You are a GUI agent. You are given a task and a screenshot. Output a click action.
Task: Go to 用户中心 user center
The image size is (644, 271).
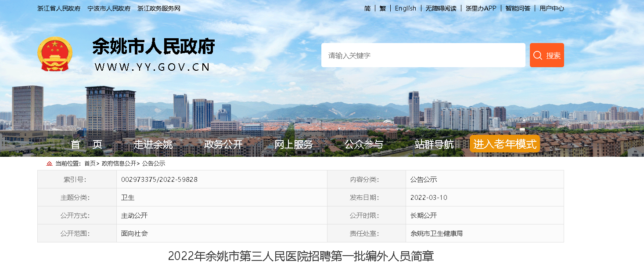tap(552, 8)
